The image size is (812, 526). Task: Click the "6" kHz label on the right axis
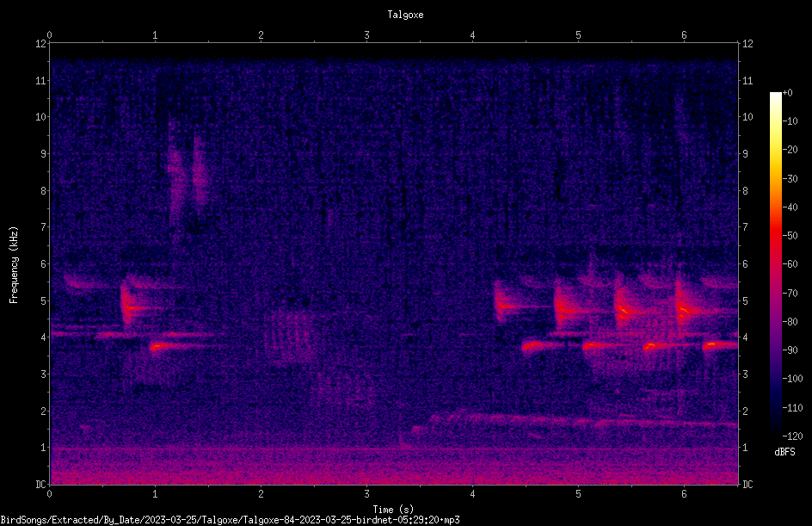745,263
